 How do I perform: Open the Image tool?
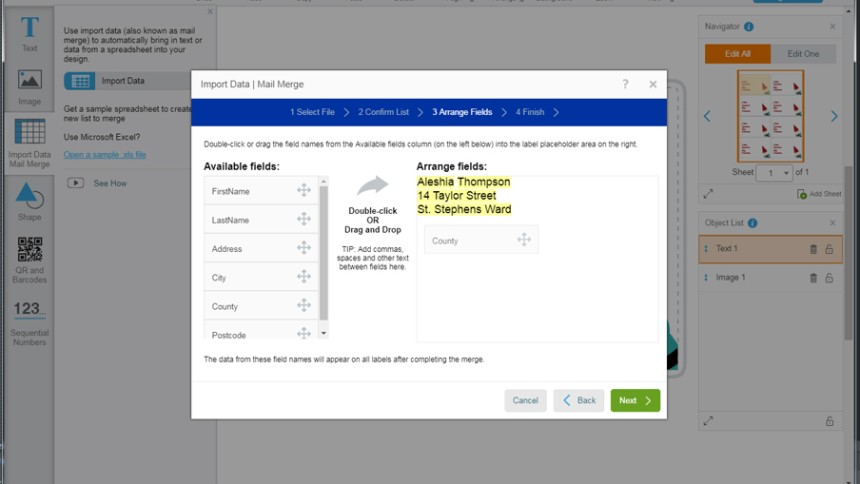coord(30,86)
